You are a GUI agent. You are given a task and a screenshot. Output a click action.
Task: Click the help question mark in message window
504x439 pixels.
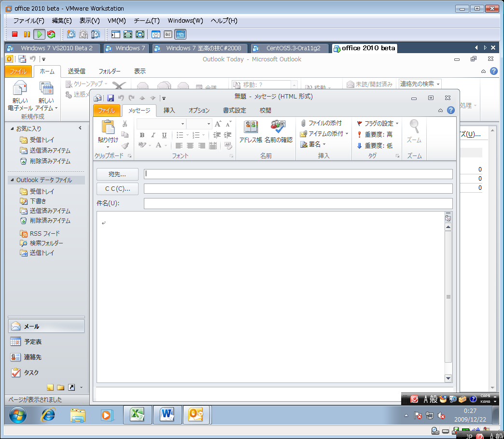coord(450,111)
